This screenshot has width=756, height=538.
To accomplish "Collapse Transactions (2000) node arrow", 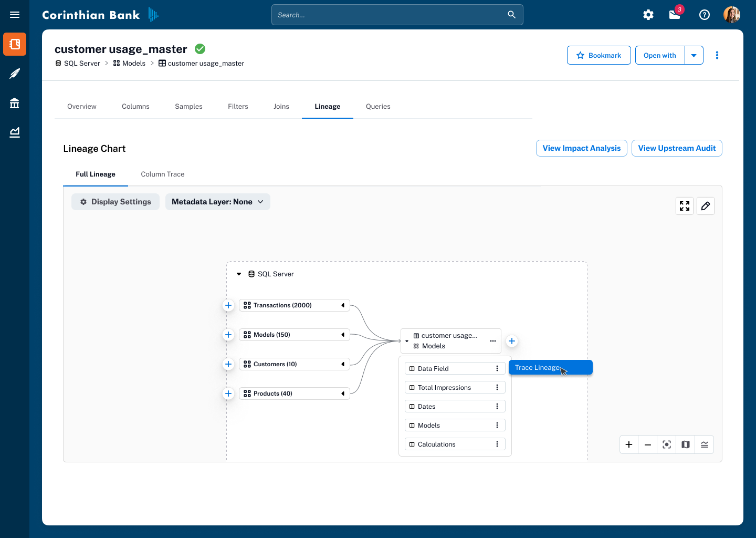I will click(x=343, y=305).
